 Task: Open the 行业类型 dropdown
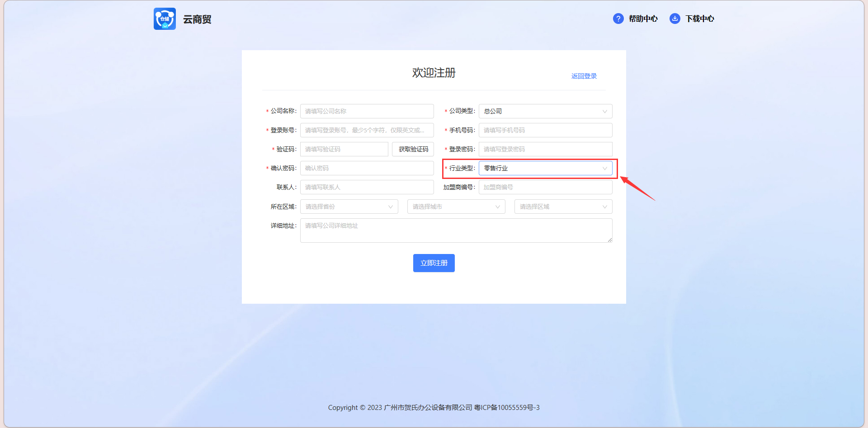[545, 168]
